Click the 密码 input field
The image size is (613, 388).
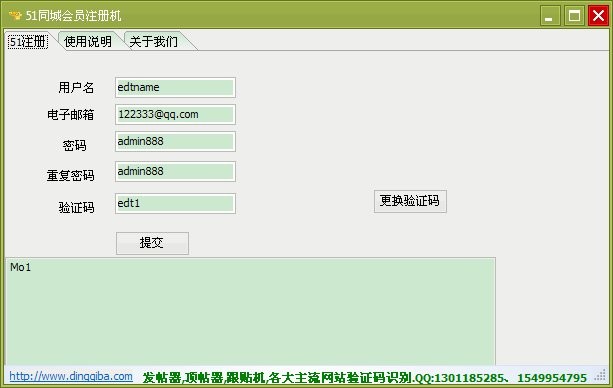click(175, 142)
